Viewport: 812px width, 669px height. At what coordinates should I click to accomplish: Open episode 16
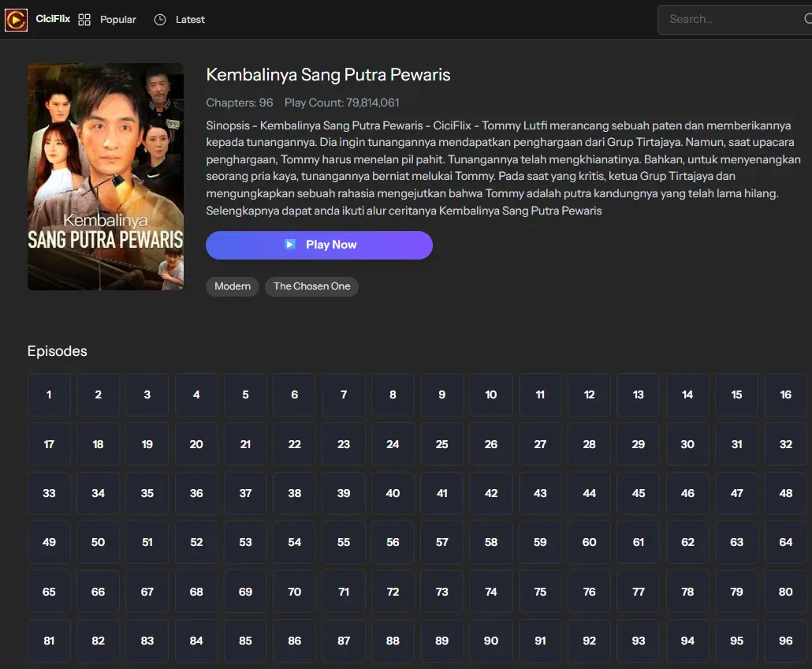coord(785,395)
